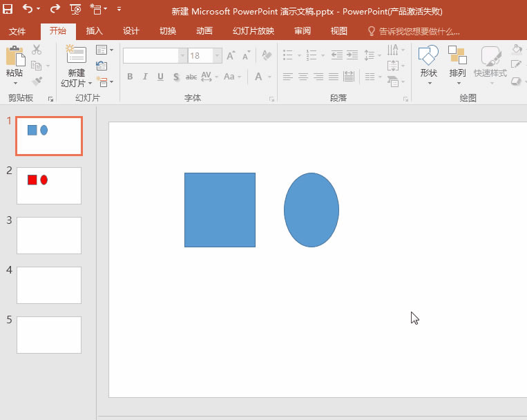Click the Undo arrow icon
Screen dimensions: 527x420
pos(28,10)
